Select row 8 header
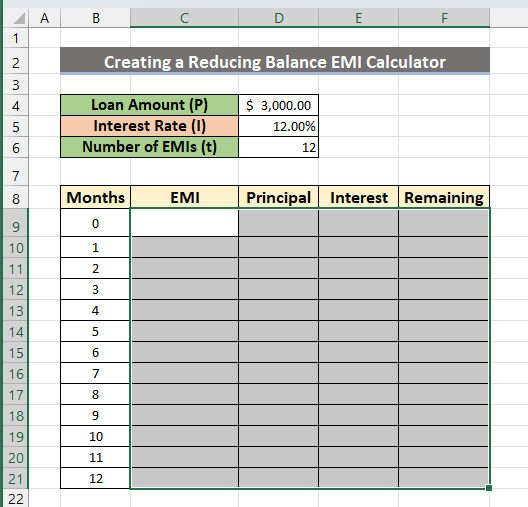This screenshot has height=507, width=528. [x=15, y=198]
